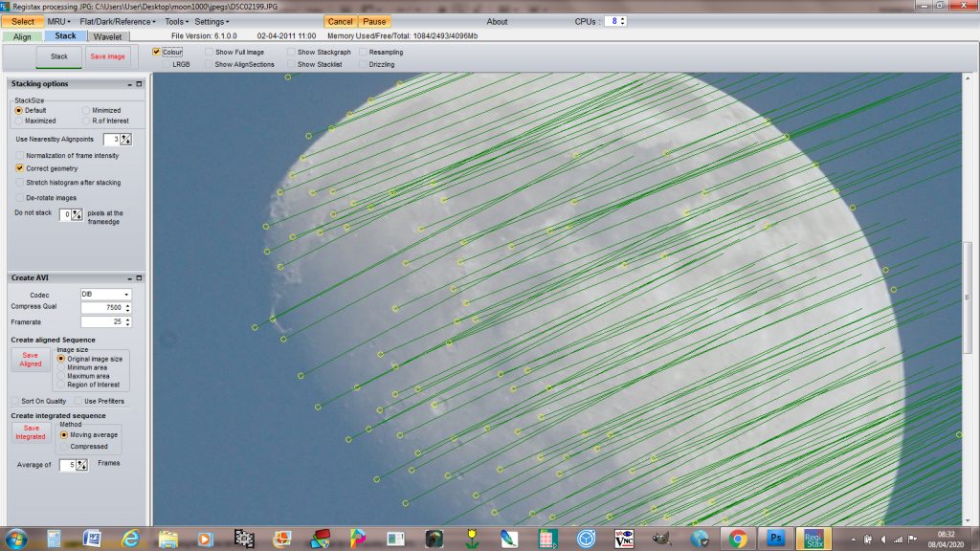This screenshot has width=980, height=551.
Task: Open the Tools dropdown menu
Action: click(176, 21)
